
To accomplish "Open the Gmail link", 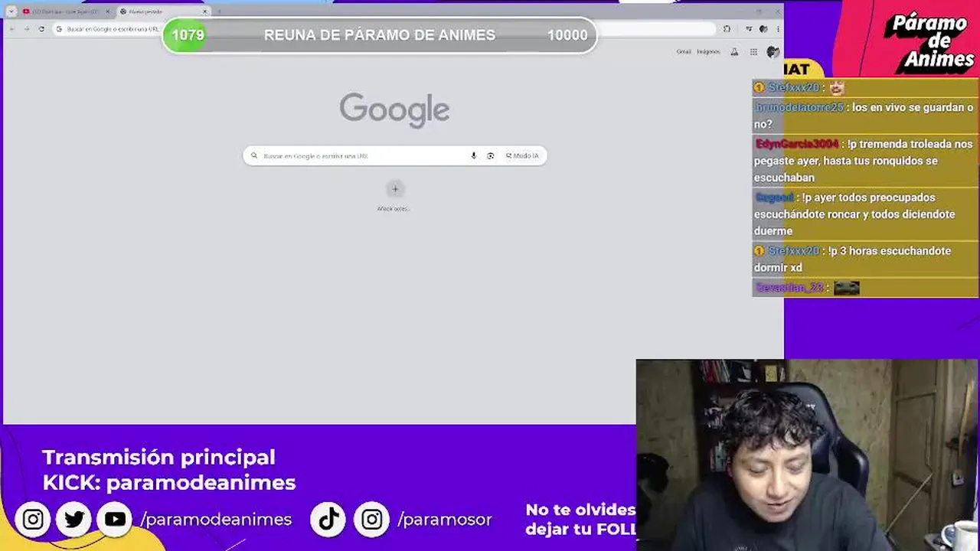I will pyautogui.click(x=684, y=52).
